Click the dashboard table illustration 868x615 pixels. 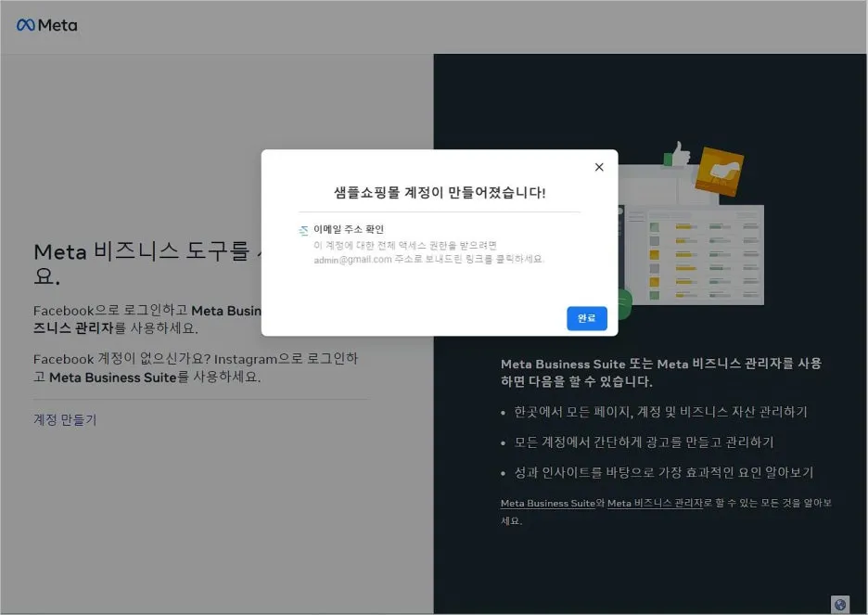tap(695, 255)
